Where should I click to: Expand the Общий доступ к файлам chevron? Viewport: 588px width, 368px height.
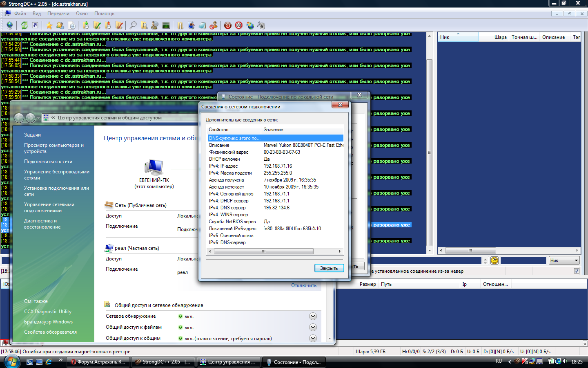click(313, 327)
